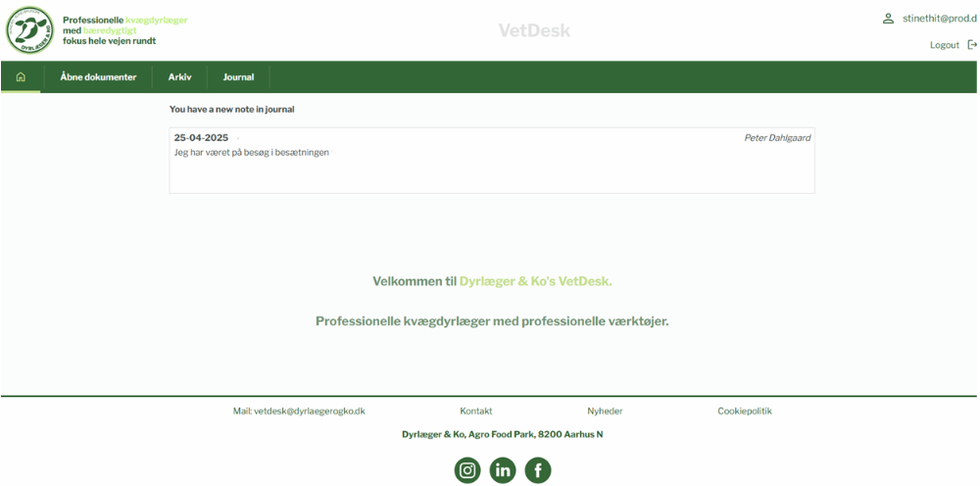This screenshot has height=486, width=980.
Task: Open the Instagram icon in footer
Action: [467, 470]
